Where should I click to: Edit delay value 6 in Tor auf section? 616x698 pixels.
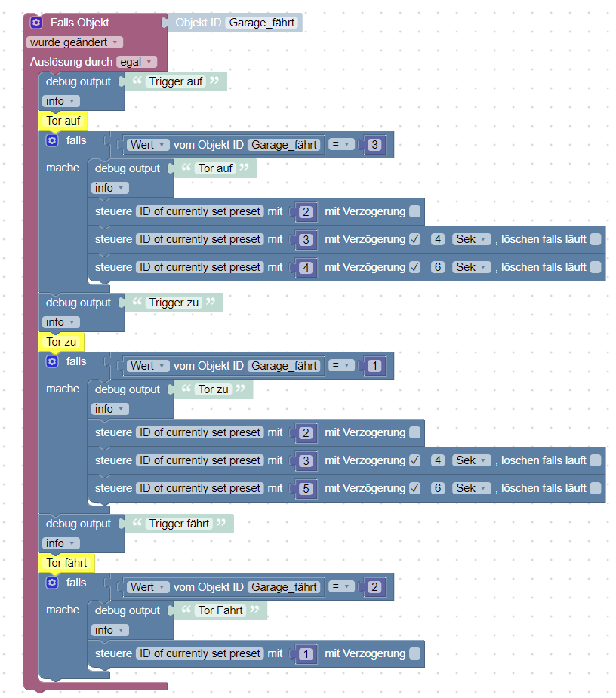click(x=438, y=268)
